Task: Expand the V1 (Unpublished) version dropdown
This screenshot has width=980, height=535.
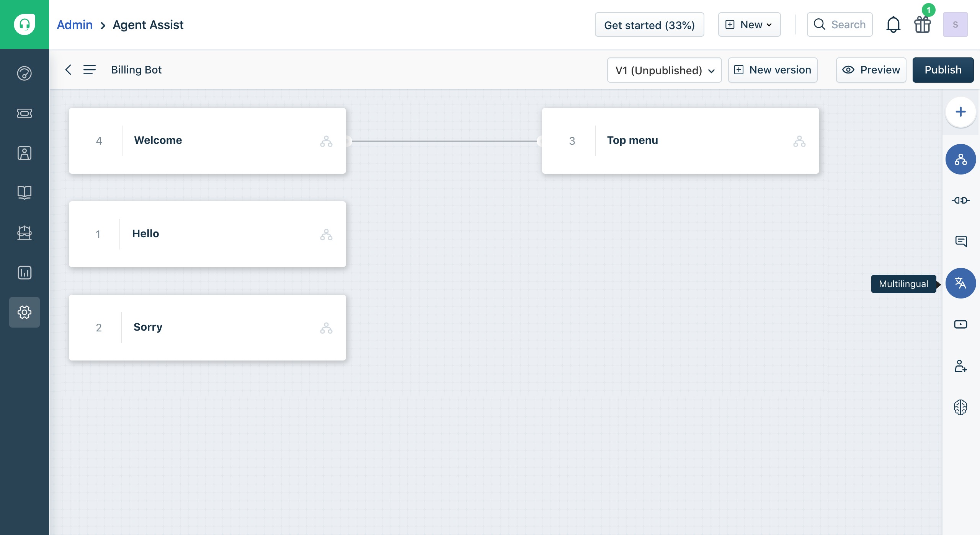Action: (664, 70)
